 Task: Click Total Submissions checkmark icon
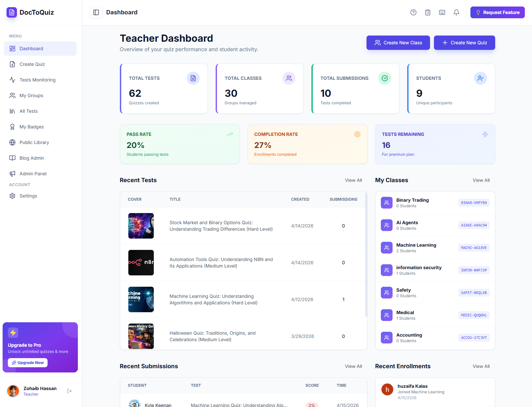point(385,78)
